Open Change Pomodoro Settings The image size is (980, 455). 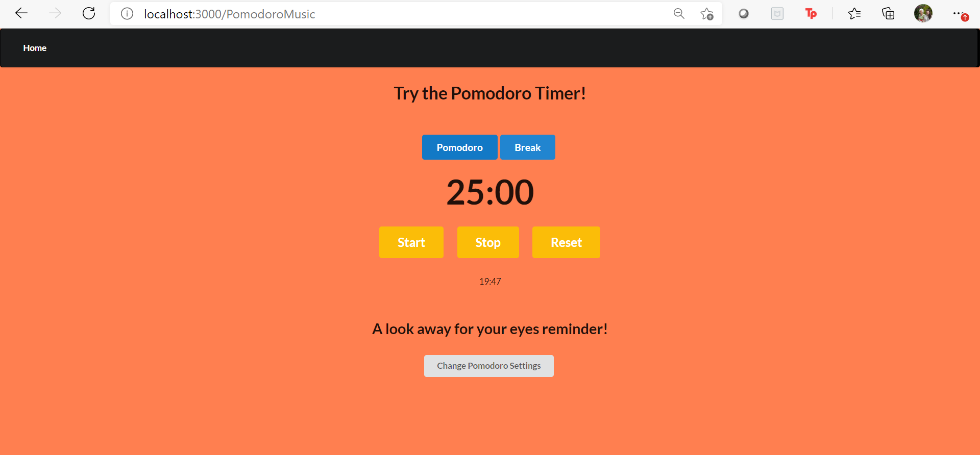[x=489, y=366]
